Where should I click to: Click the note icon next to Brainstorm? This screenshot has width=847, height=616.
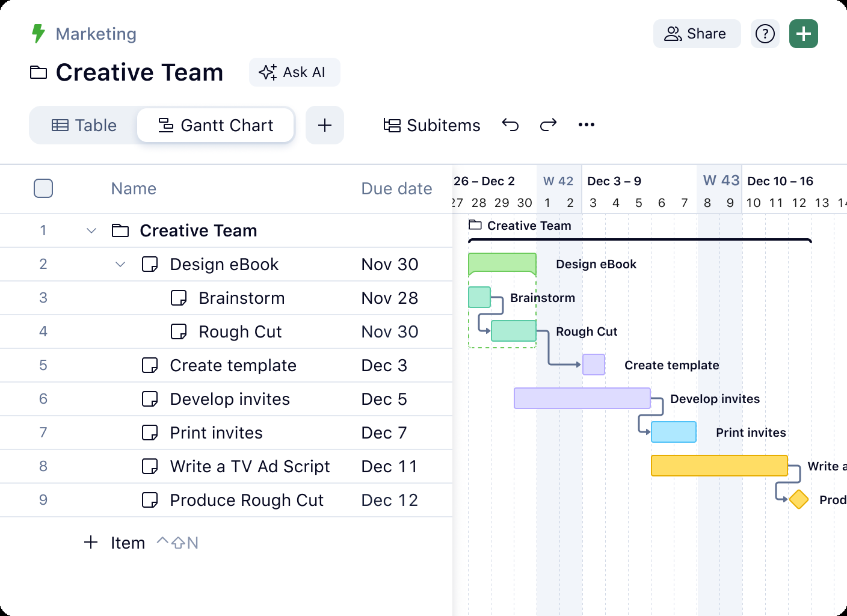pyautogui.click(x=179, y=298)
